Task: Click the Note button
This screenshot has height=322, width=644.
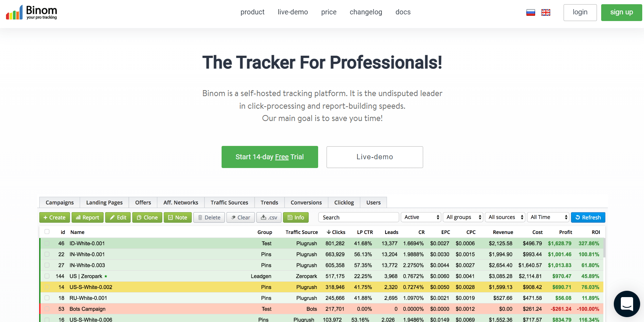Action: point(178,217)
